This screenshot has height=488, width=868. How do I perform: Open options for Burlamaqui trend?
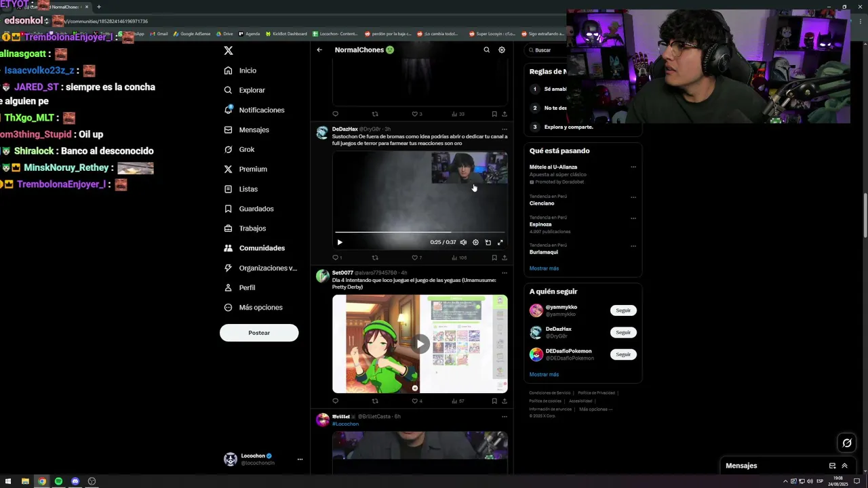(x=633, y=246)
